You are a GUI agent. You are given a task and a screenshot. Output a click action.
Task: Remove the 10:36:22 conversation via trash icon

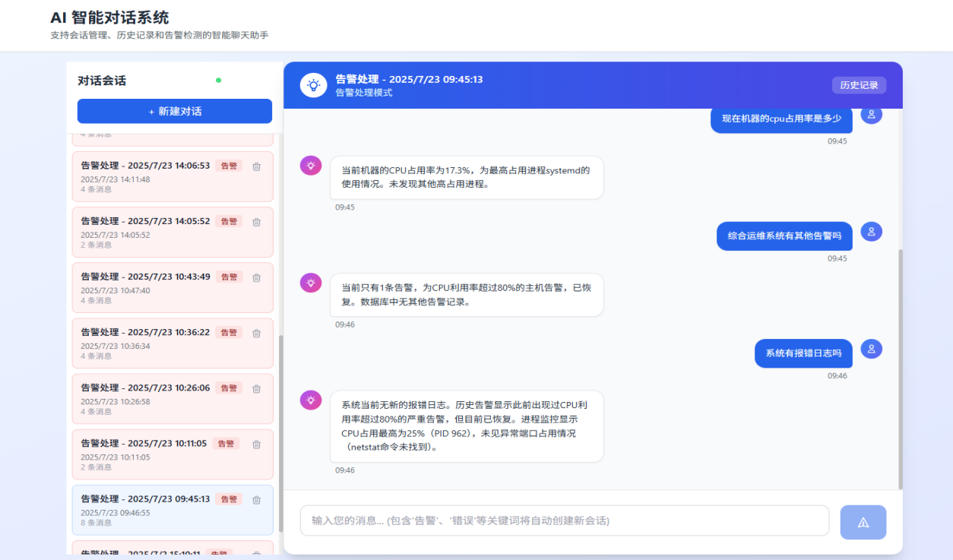(x=256, y=333)
